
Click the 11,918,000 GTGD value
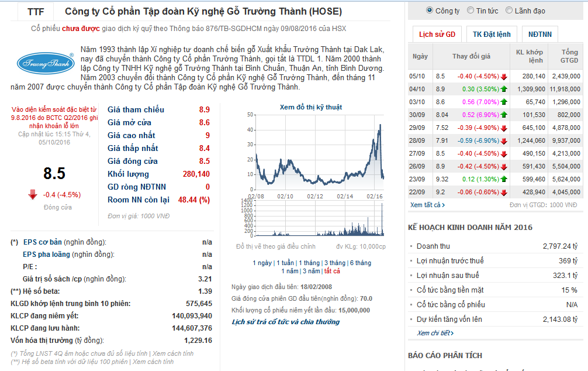565,90
